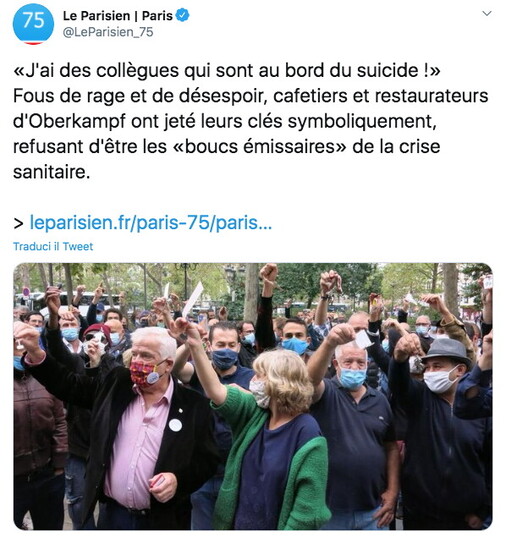This screenshot has width=506, height=543.
Task: Follow the leparisien.fr/paris-75 article link
Action: click(151, 223)
